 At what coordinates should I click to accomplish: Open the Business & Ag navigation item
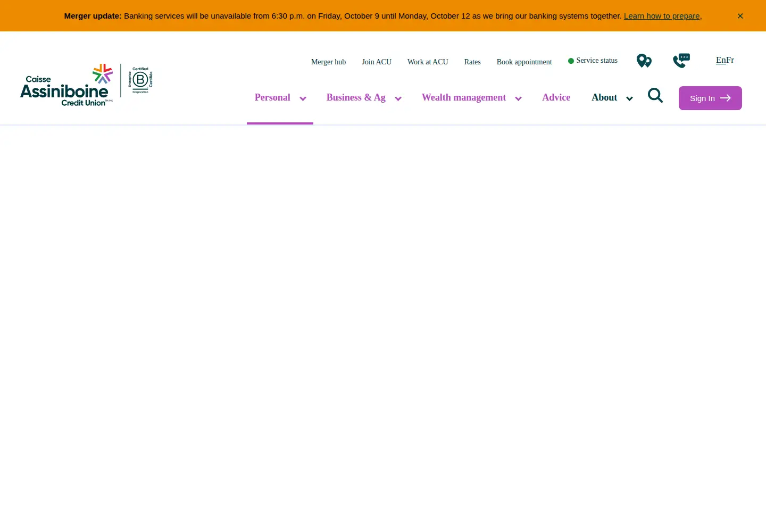coord(356,97)
